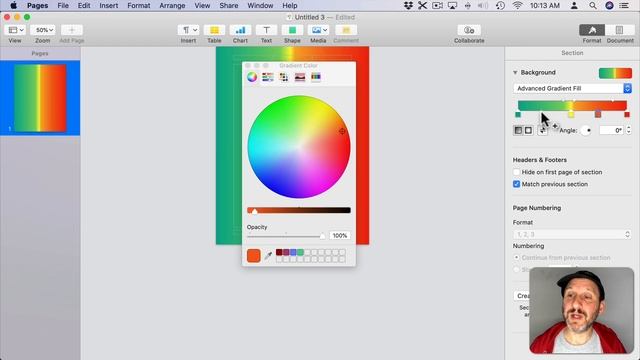The image size is (640, 360).
Task: Click the gradient Angle dial
Action: click(586, 130)
